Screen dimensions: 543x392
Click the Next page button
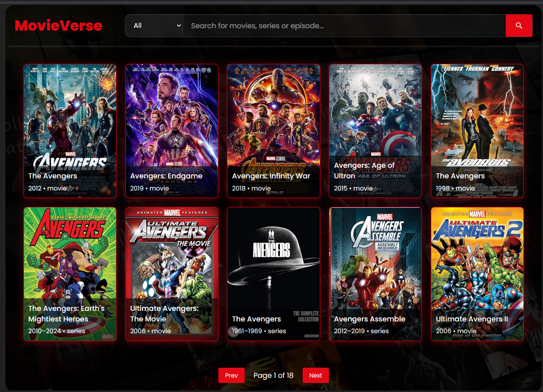pyautogui.click(x=316, y=375)
